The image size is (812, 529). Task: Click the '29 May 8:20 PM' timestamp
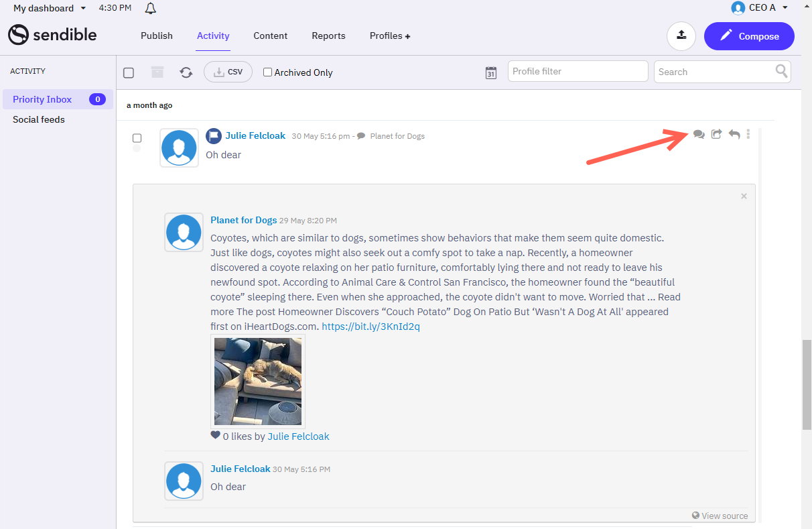[x=308, y=221]
